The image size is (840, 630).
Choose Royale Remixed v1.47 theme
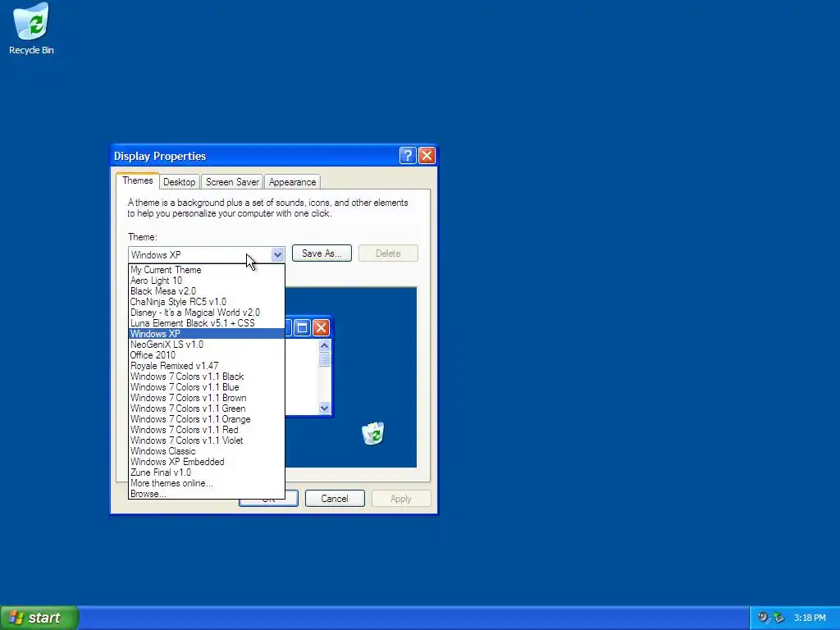coord(207,366)
